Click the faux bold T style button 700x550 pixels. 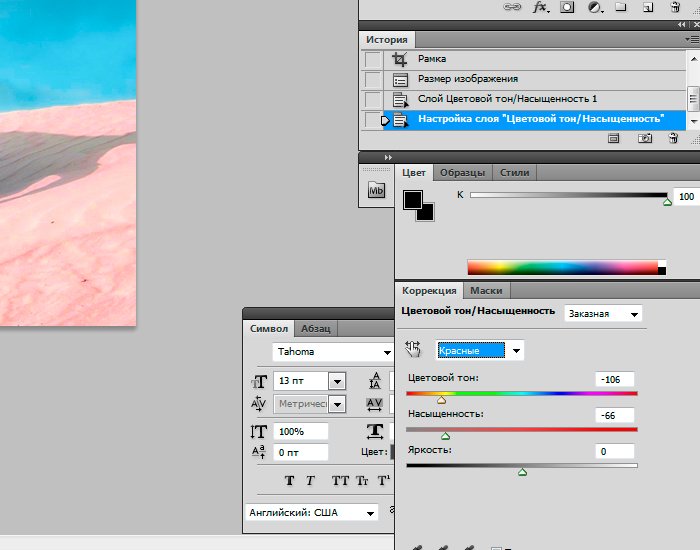click(x=289, y=481)
